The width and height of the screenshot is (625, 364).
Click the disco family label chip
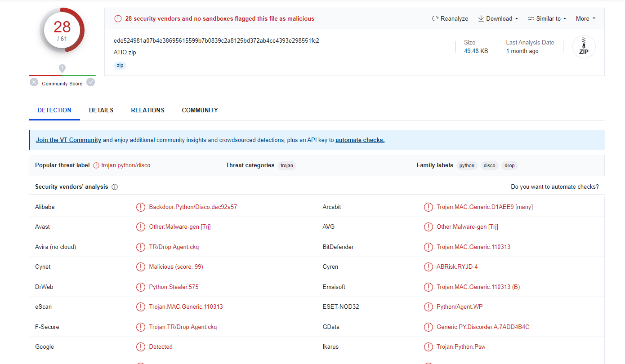pos(490,165)
